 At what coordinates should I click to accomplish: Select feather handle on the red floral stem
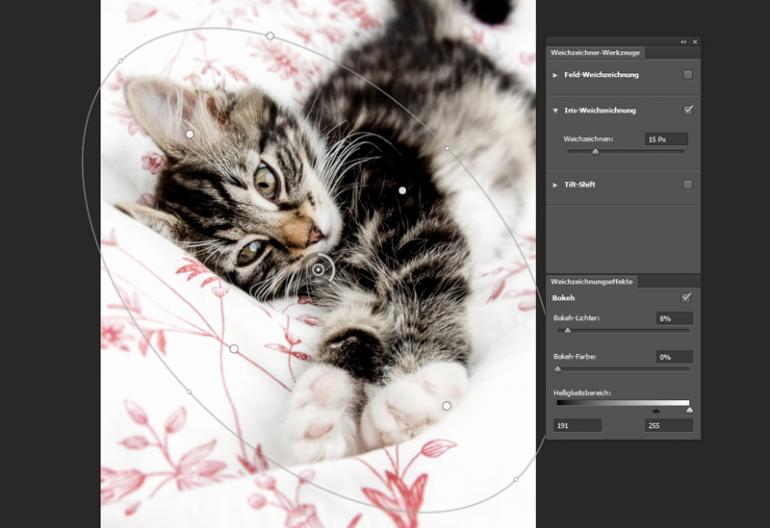pyautogui.click(x=234, y=349)
